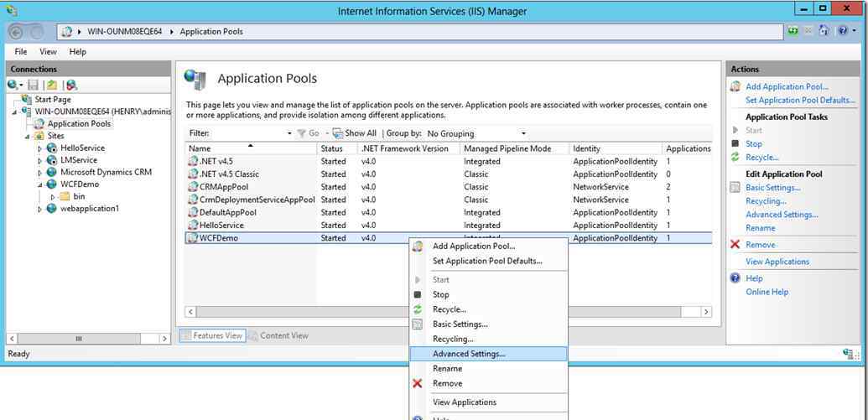
Task: Select Application Pools in the Connections tree
Action: click(x=79, y=123)
